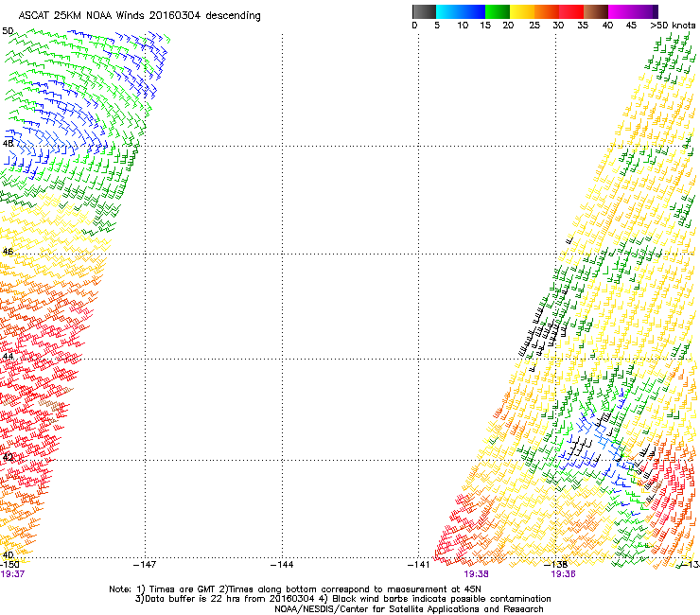Click the purple time stamp "19:38"

(476, 574)
